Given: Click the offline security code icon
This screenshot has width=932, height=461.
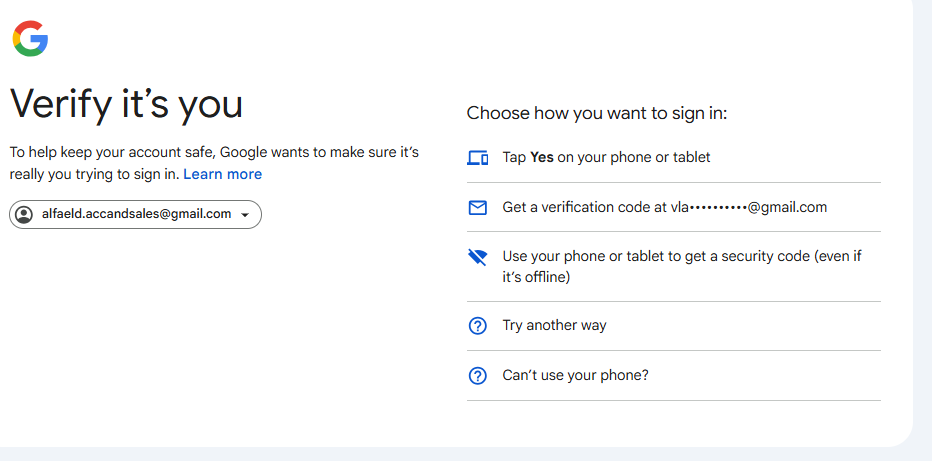Looking at the screenshot, I should point(478,257).
